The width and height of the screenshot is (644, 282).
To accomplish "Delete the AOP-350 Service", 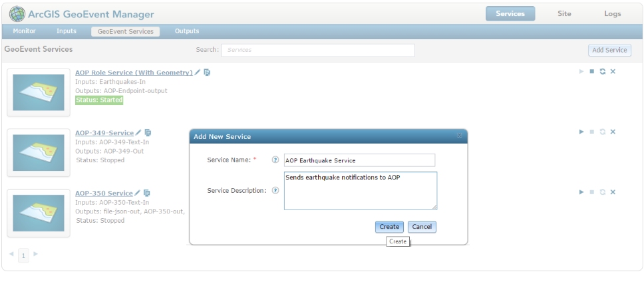I will (613, 192).
